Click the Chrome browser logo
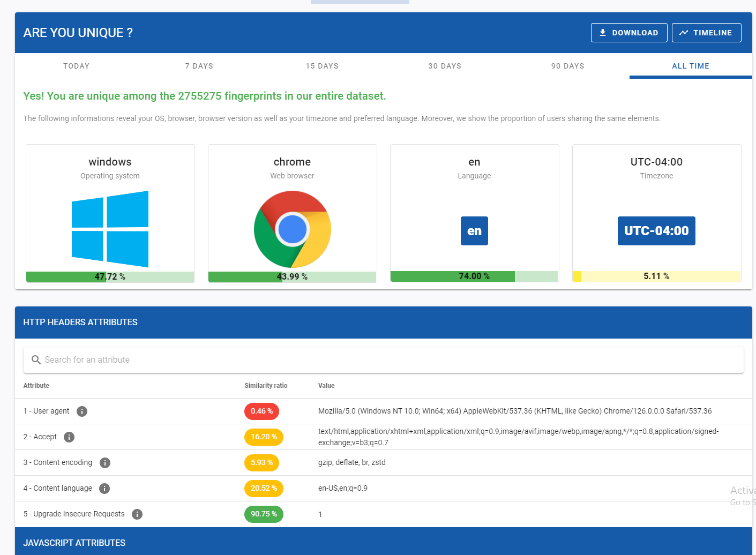The height and width of the screenshot is (555, 756). pyautogui.click(x=292, y=229)
